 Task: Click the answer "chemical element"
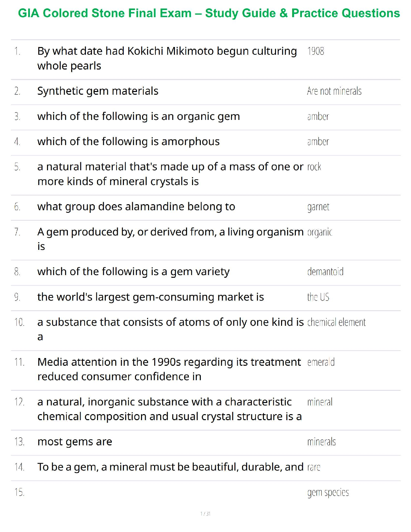point(336,322)
